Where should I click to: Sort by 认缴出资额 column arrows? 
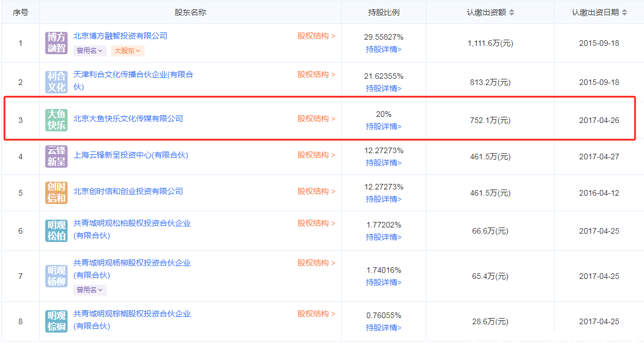tap(512, 12)
